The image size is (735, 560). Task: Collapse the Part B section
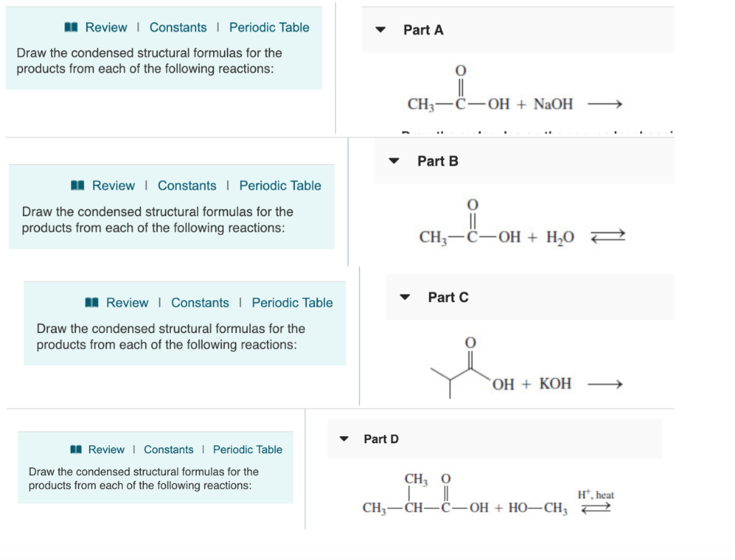[x=393, y=161]
